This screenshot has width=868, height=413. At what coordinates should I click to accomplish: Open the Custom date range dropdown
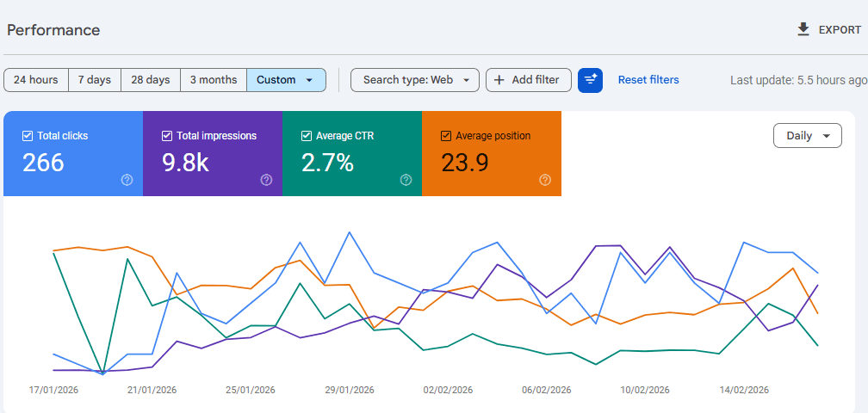(x=286, y=80)
